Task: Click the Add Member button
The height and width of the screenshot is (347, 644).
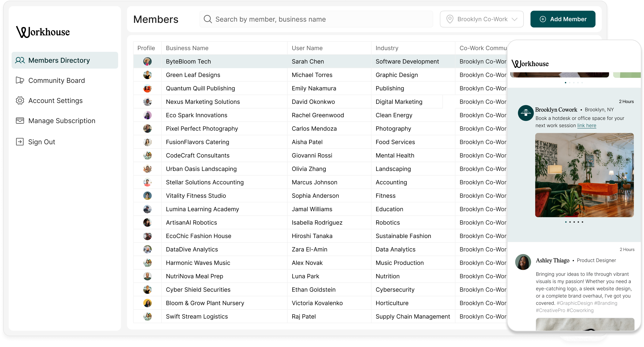Action: click(563, 19)
